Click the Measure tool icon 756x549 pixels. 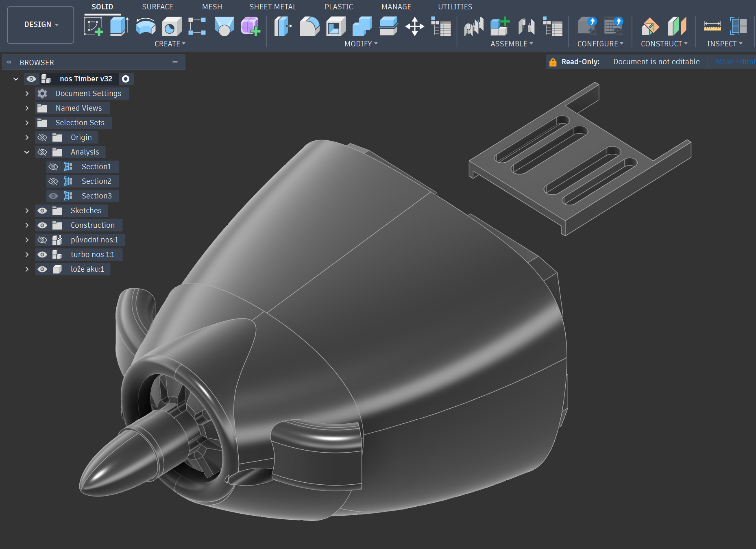coord(712,26)
